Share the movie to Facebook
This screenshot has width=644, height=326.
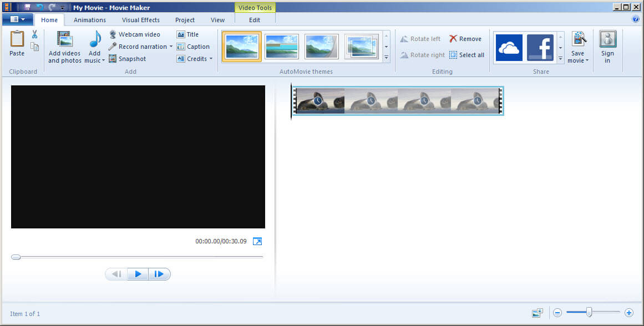click(540, 48)
